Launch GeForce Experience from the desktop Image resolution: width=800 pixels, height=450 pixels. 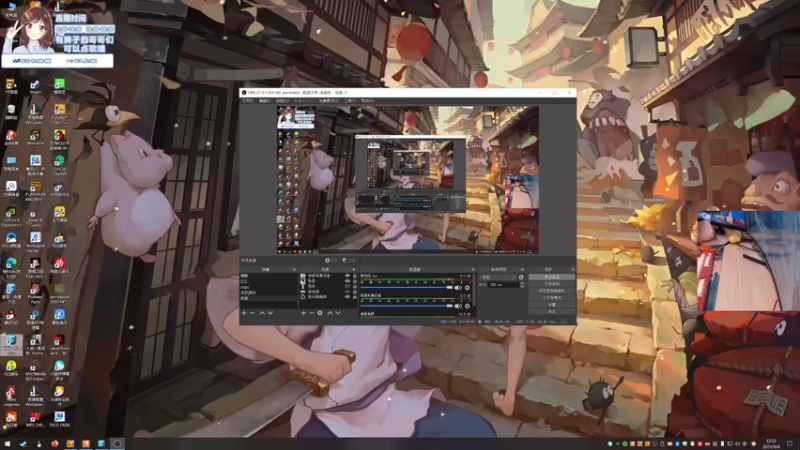[x=11, y=216]
